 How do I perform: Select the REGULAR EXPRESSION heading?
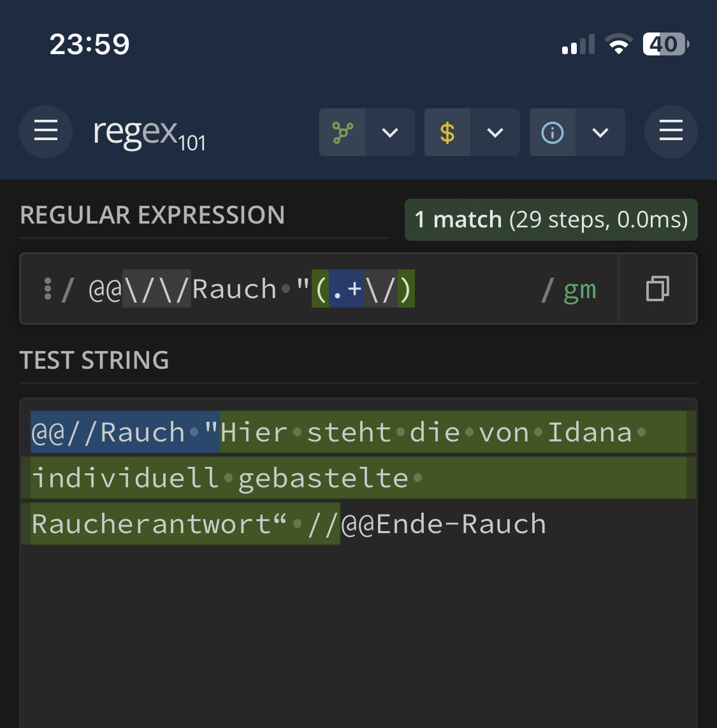click(x=152, y=215)
